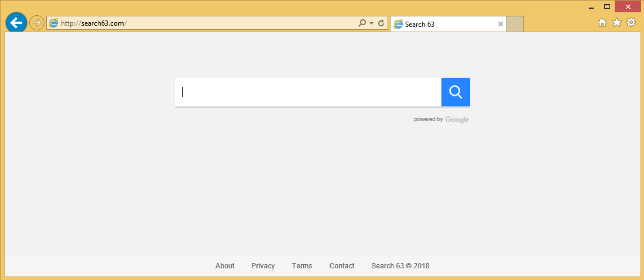Maximize the browser window
This screenshot has height=280, width=644.
click(607, 6)
